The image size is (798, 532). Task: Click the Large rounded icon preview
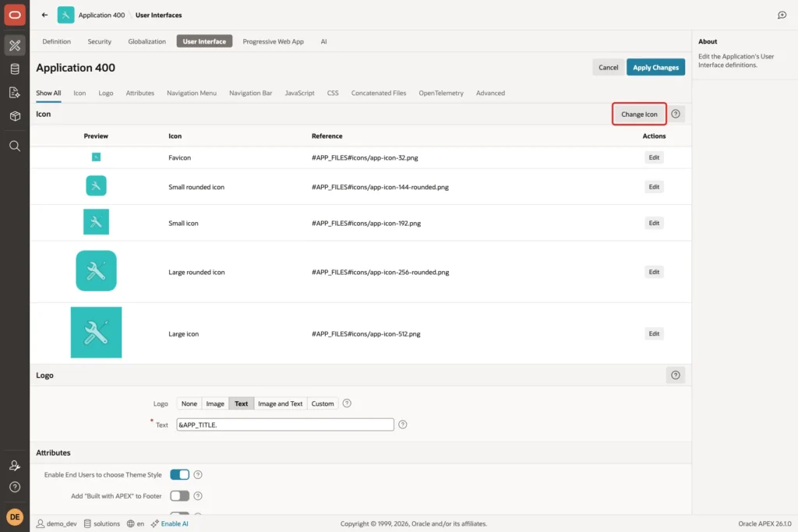tap(96, 270)
